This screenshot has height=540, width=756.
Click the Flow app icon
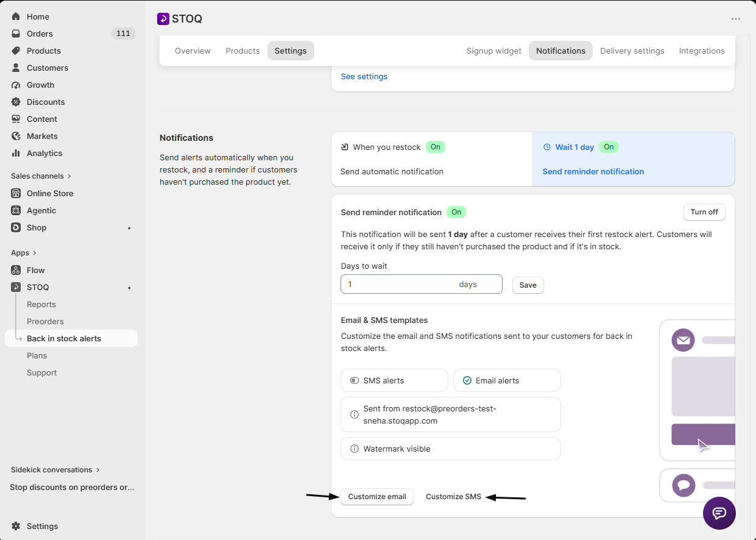click(x=16, y=270)
